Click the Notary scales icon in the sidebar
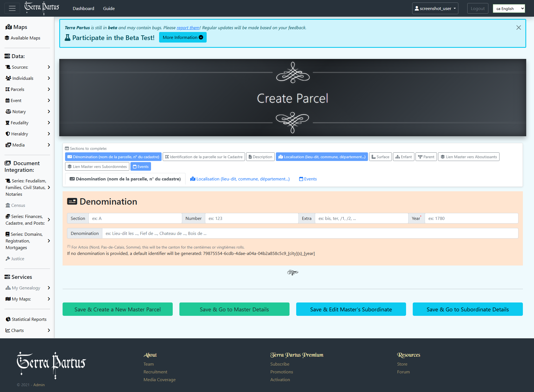 [8, 111]
